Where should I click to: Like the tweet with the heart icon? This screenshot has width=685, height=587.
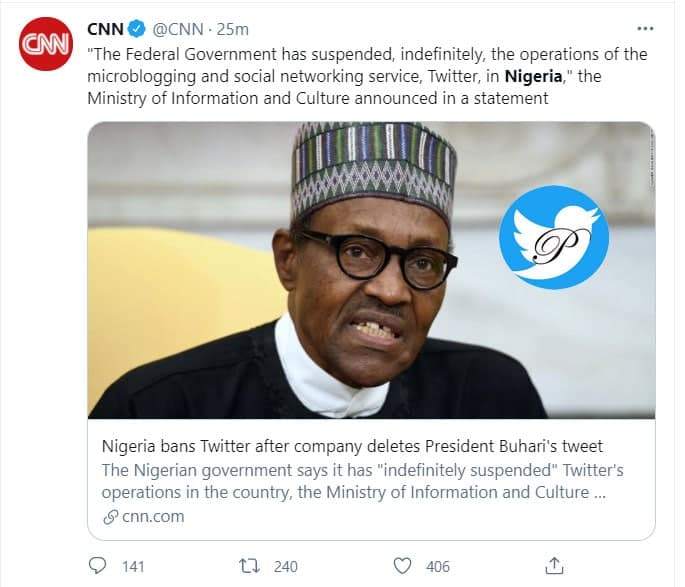click(x=403, y=566)
